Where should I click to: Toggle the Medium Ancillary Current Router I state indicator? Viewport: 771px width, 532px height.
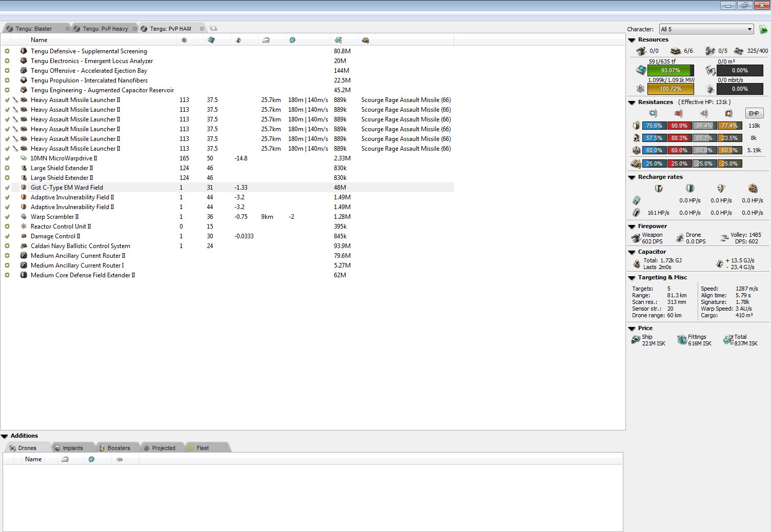pyautogui.click(x=7, y=265)
